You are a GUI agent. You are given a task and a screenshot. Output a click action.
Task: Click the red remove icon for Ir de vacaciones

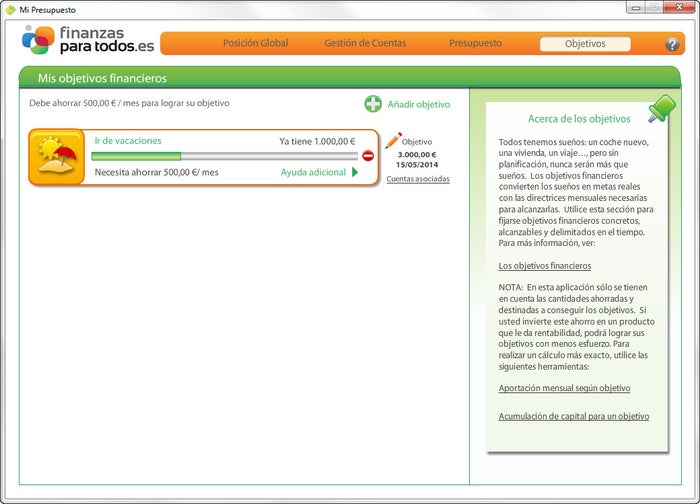[368, 156]
